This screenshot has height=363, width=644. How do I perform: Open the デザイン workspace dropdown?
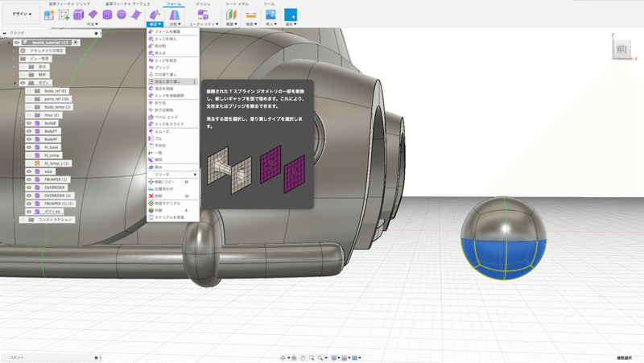tap(21, 14)
